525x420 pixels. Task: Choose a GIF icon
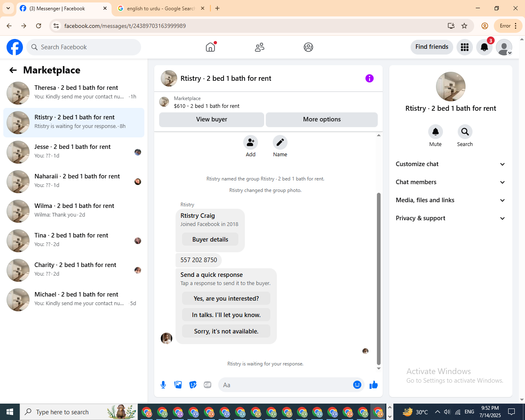point(208,385)
